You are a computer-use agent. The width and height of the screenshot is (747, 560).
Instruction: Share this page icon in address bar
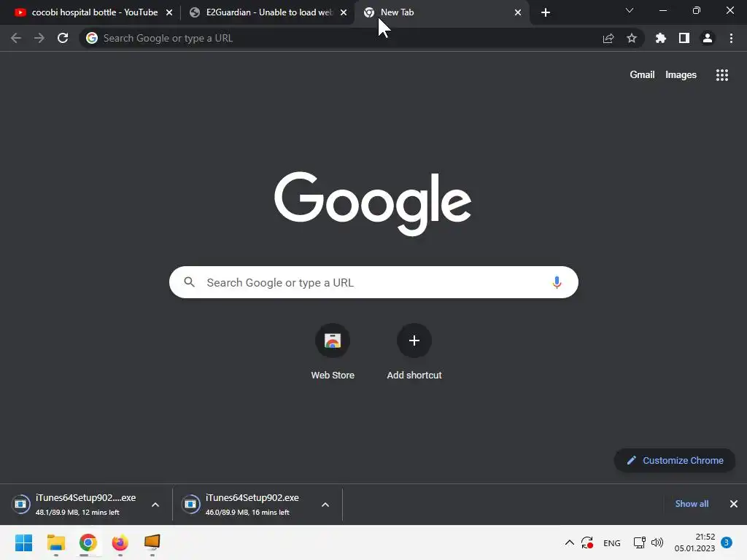click(608, 39)
